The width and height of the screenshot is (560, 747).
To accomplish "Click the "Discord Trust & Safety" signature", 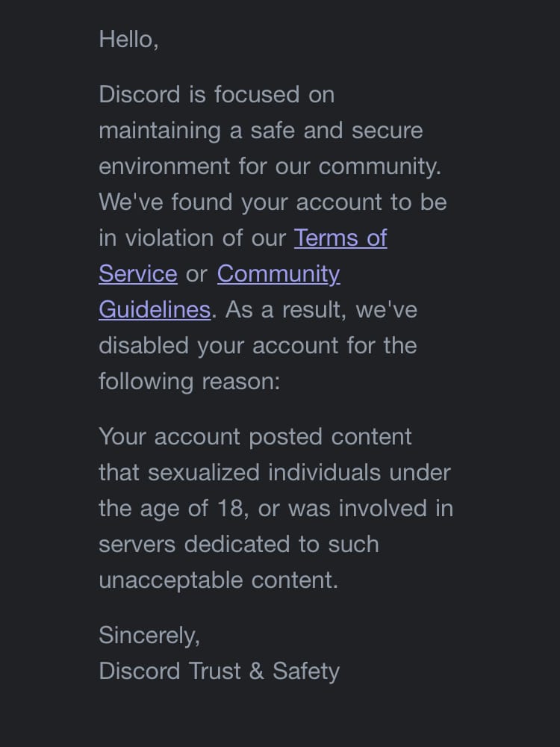I will click(x=219, y=672).
